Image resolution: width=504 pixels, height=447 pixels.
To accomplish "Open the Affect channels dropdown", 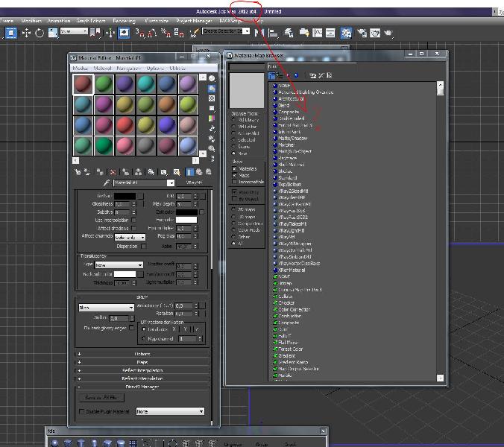I will coord(130,238).
